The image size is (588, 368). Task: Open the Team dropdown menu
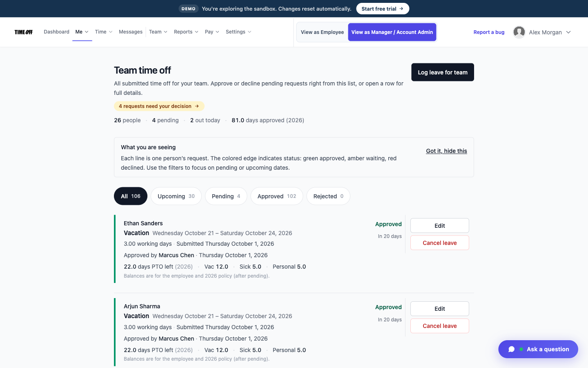pos(158,32)
